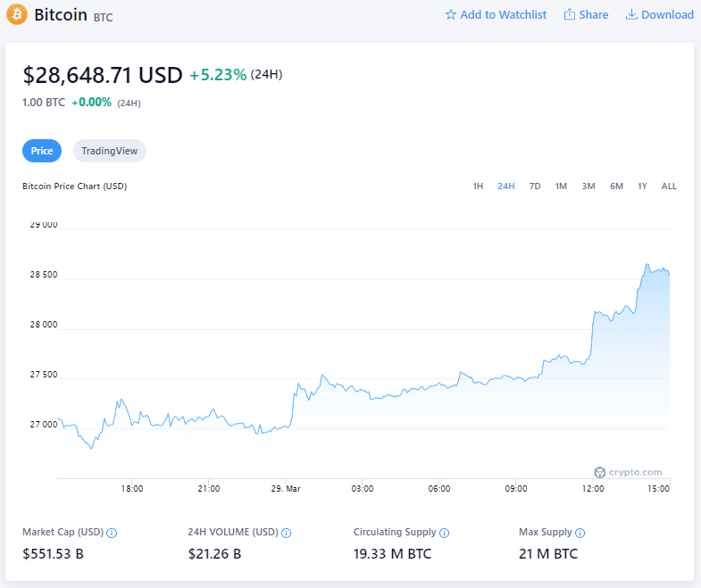The height and width of the screenshot is (588, 701).
Task: Open the Market Cap info icon
Action: tap(112, 533)
